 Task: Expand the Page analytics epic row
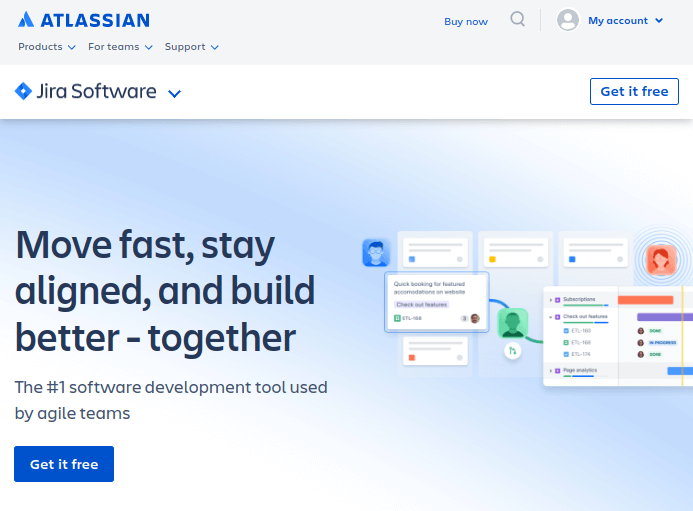click(x=551, y=371)
